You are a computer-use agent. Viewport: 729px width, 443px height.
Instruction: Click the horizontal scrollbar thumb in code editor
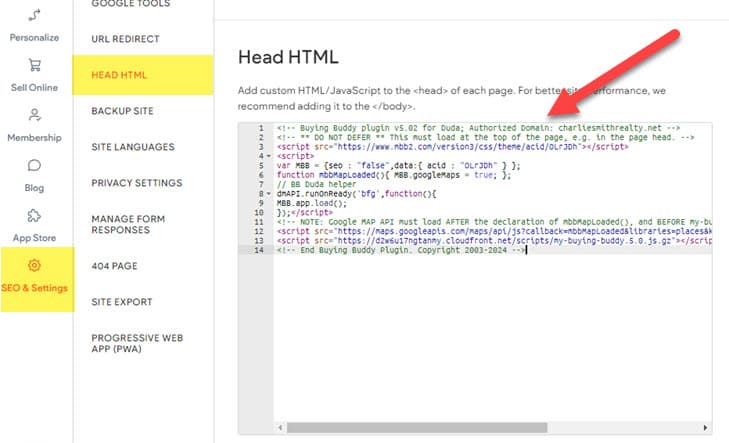(417, 428)
